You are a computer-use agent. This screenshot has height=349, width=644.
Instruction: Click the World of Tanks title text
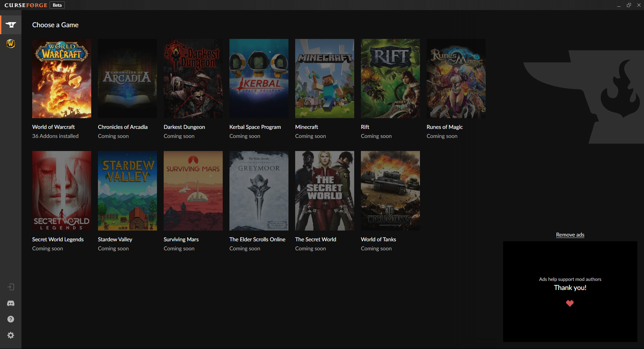pos(378,239)
